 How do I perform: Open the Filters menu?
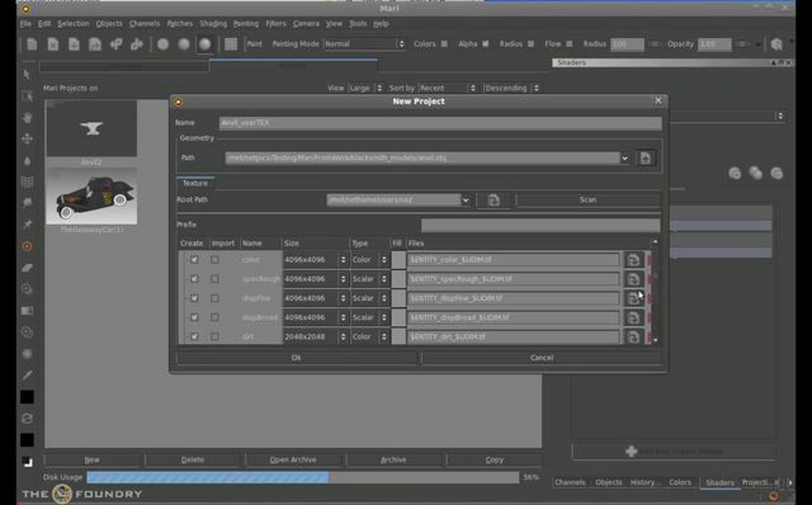276,24
